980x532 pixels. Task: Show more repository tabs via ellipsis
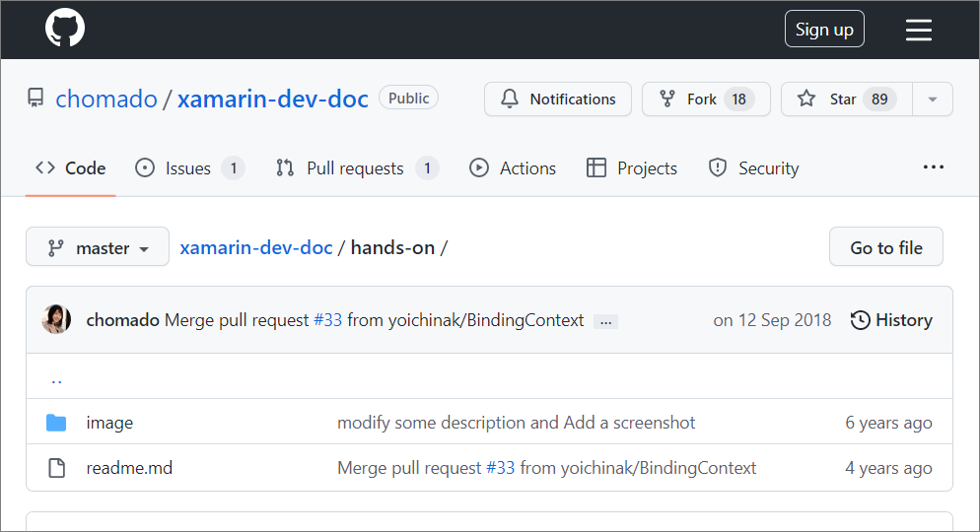pos(933,167)
